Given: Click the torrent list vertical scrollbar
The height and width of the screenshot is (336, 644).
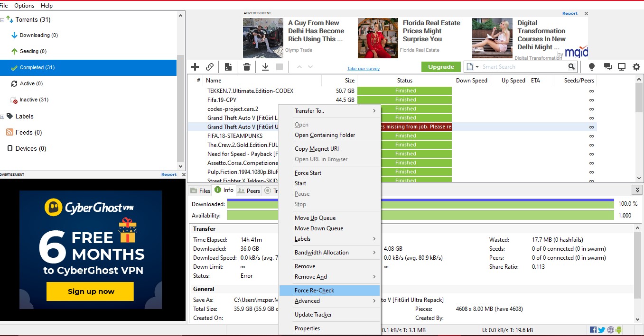Looking at the screenshot, I should coord(639,128).
